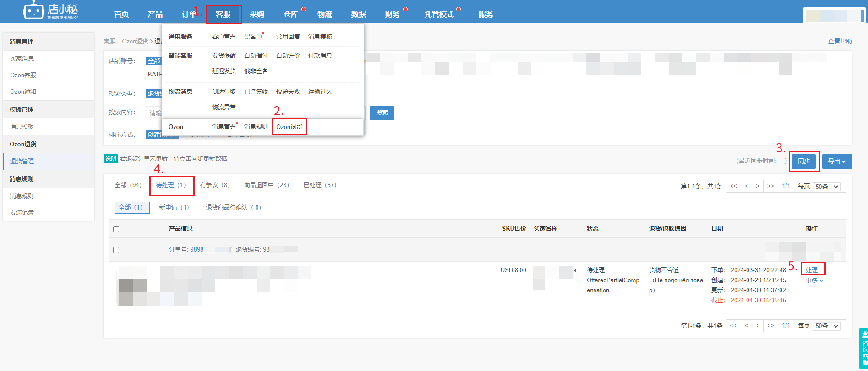Choose 黑名单 from the dropdown menu
This screenshot has width=868, height=371.
(253, 37)
